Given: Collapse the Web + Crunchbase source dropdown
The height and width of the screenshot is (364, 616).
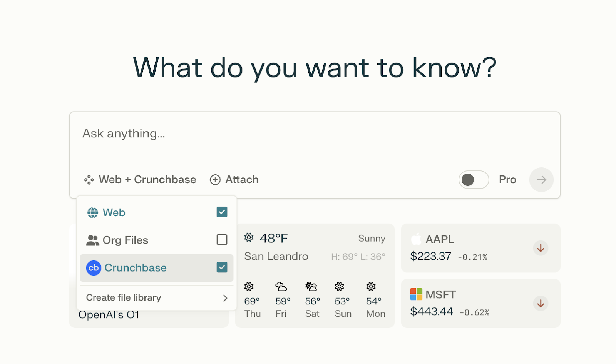Looking at the screenshot, I should 140,180.
